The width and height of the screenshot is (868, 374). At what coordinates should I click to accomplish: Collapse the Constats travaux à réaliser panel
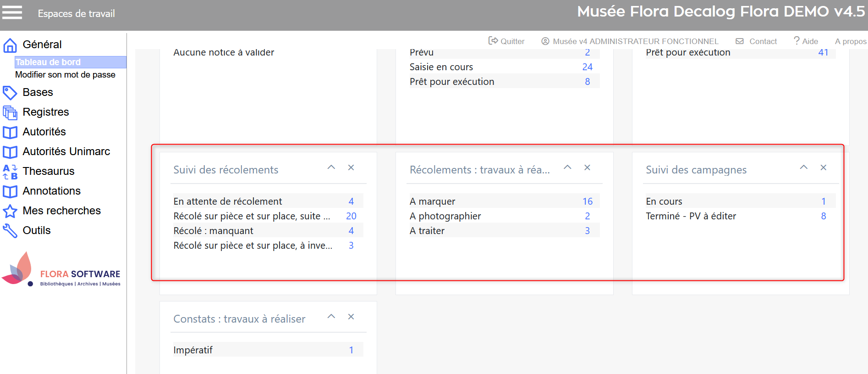pyautogui.click(x=331, y=317)
